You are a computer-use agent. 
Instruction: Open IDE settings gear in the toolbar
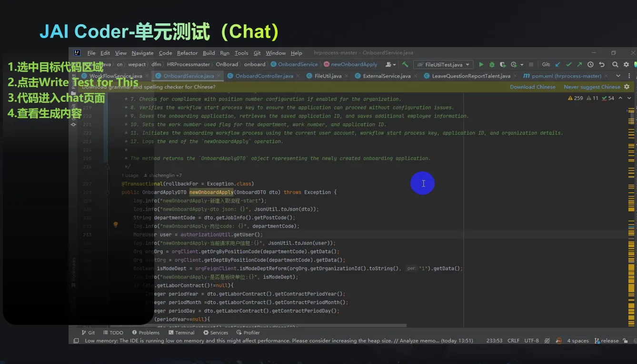(626, 64)
